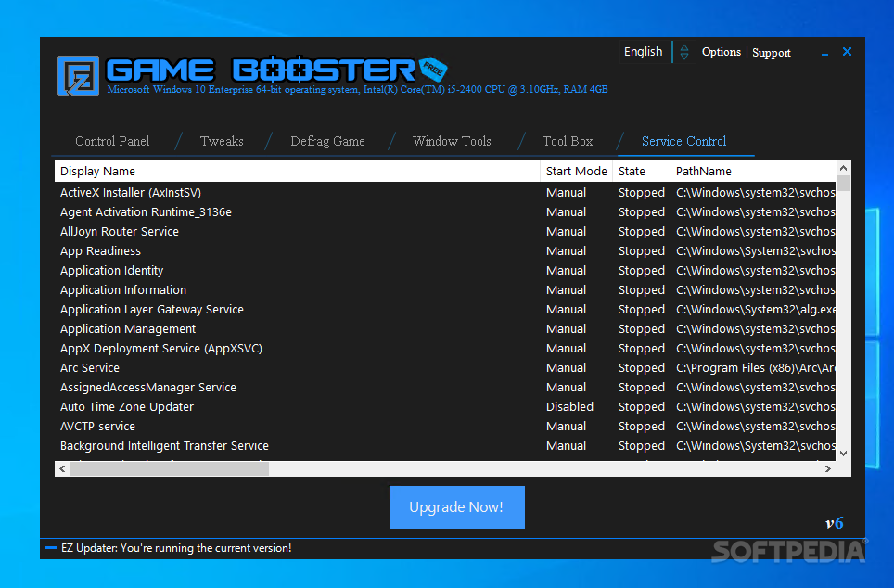The image size is (894, 588).
Task: Click the EZ Game Booster logo icon
Action: point(78,75)
